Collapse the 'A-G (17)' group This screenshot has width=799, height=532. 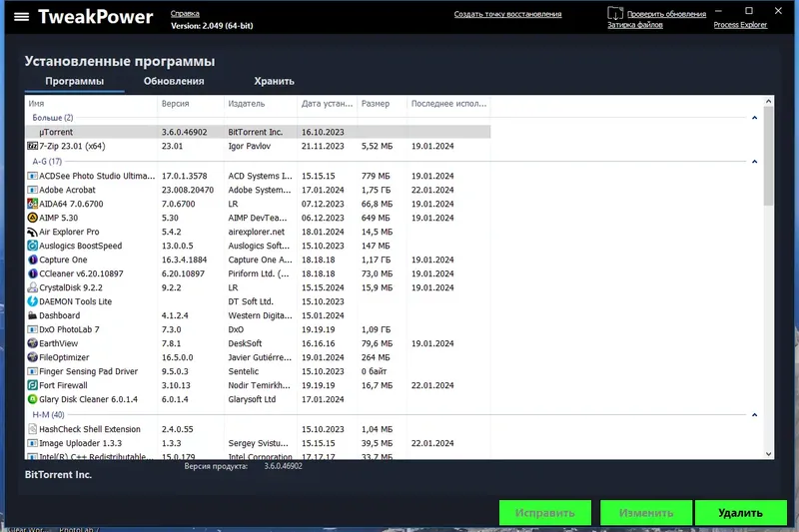click(755, 162)
